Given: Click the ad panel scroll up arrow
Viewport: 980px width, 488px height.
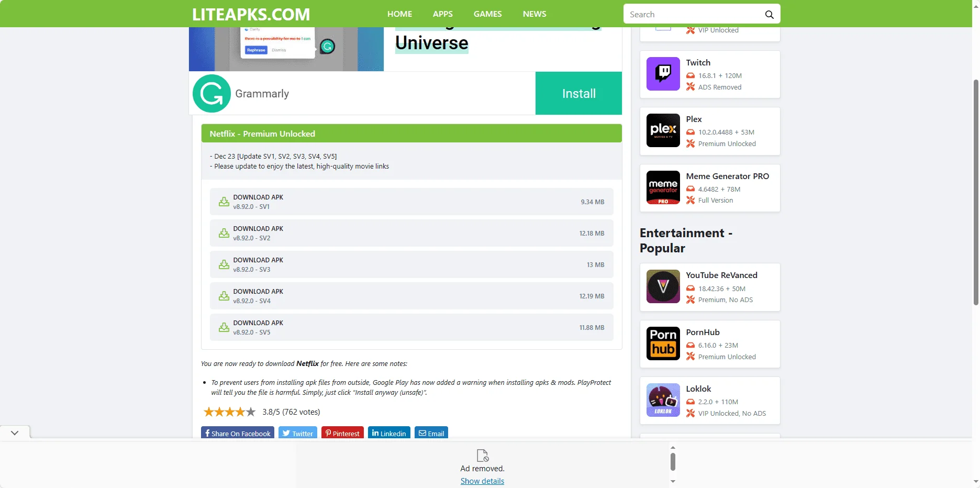Looking at the screenshot, I should [673, 448].
